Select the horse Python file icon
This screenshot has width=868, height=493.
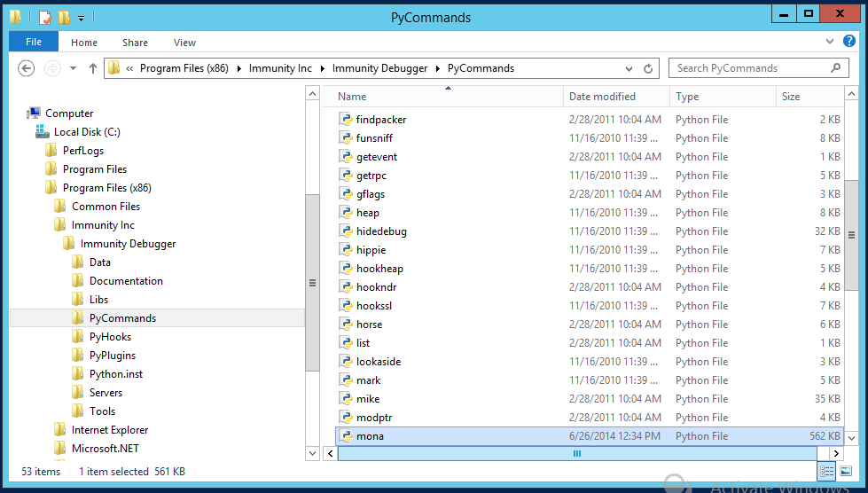346,325
